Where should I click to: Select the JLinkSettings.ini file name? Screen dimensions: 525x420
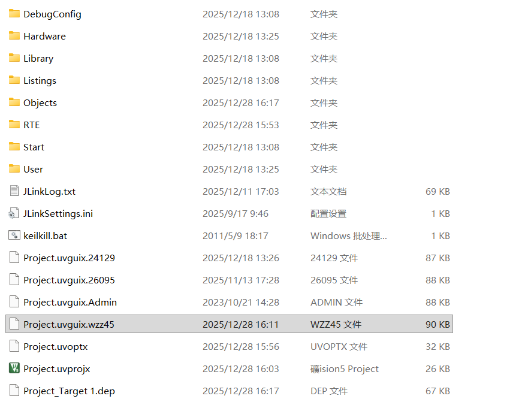[x=58, y=213]
